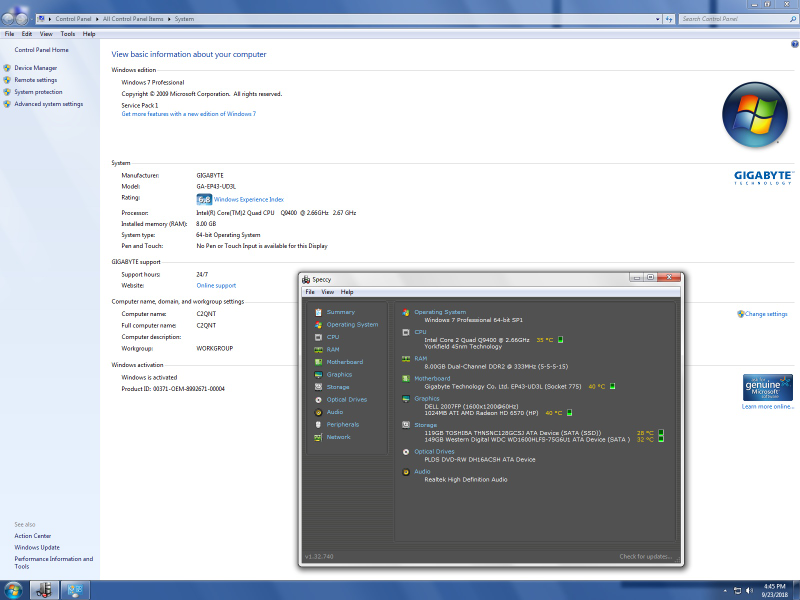Screen dimensions: 800x600
Task: Open Device Manager from left pane
Action: 35,68
